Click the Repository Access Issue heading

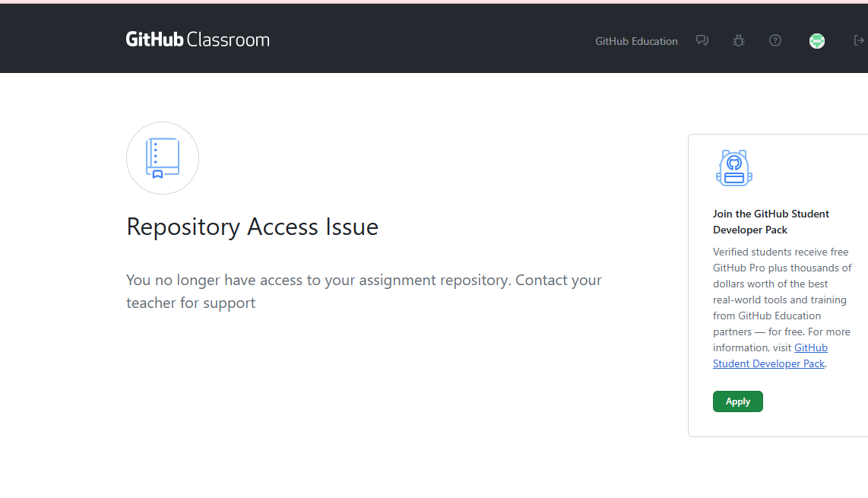coord(252,227)
